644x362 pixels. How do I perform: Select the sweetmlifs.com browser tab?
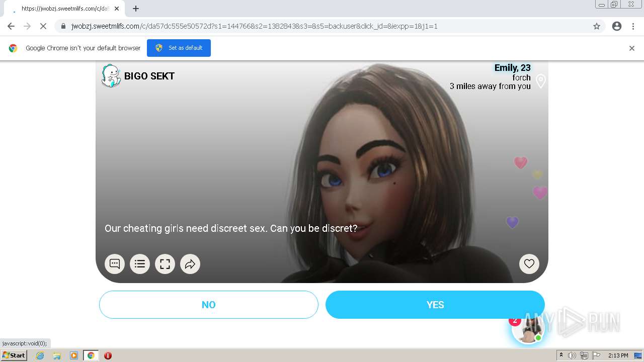(x=65, y=9)
